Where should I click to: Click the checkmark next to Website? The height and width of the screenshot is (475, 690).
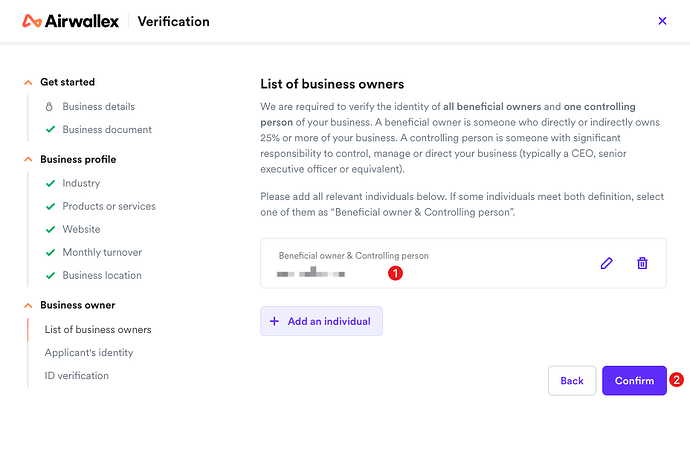(51, 229)
